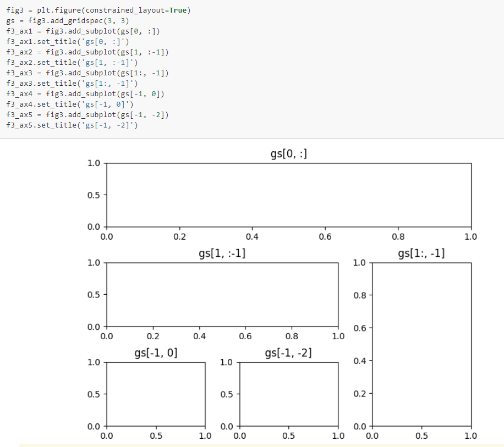Click the code line assigning f3_ax4 subplot

tap(85, 94)
